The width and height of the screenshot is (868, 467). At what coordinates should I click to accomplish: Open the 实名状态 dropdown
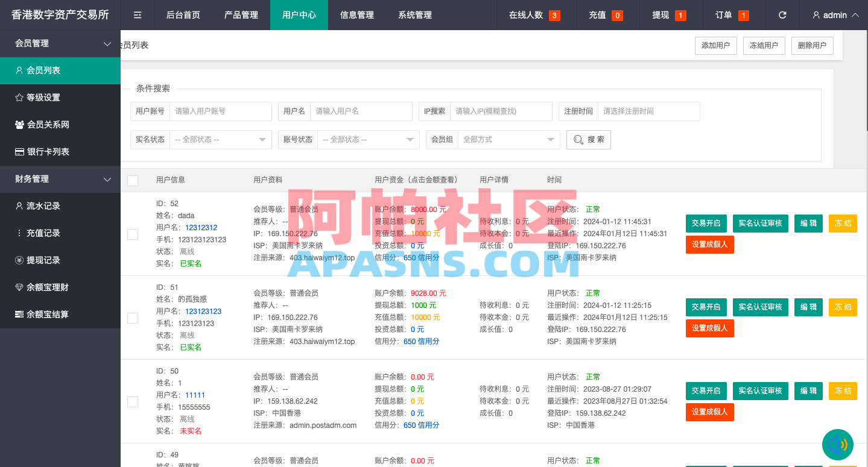point(220,139)
